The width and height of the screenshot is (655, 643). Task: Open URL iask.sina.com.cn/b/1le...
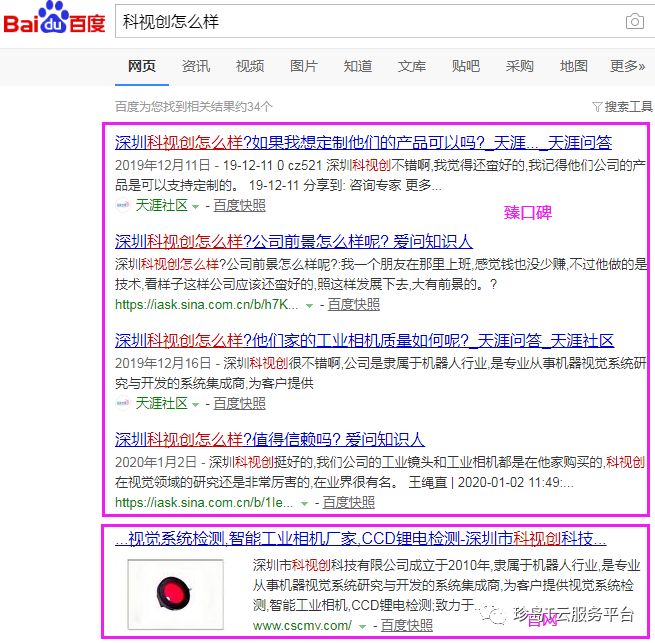(204, 503)
